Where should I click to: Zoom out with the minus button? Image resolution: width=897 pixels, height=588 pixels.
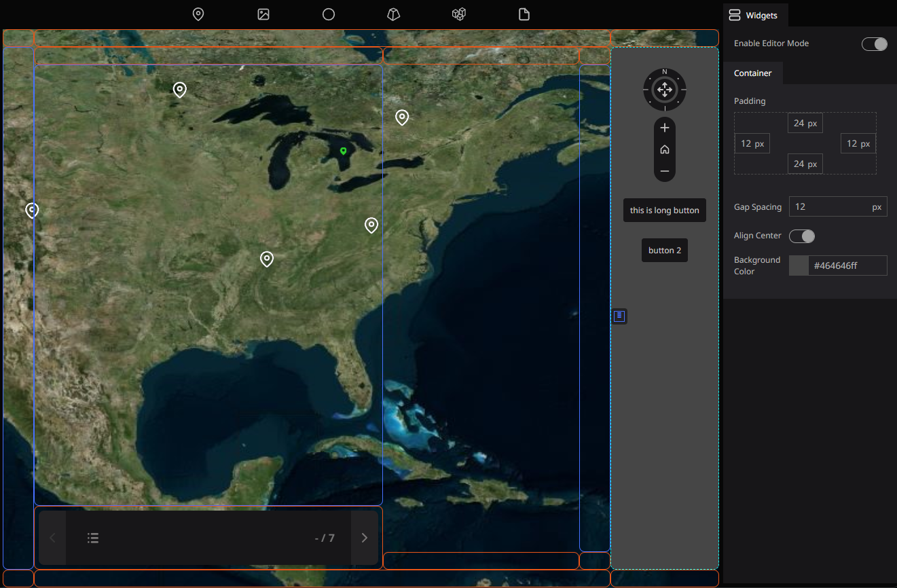pyautogui.click(x=665, y=171)
